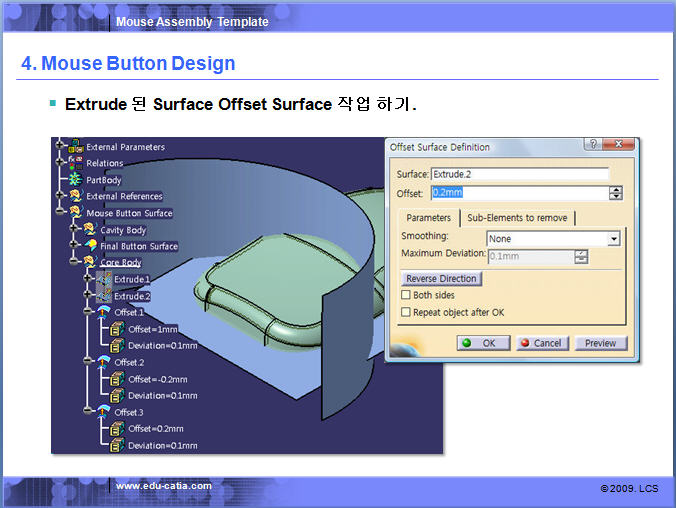Click the Offset value input field
The height and width of the screenshot is (508, 676).
click(x=518, y=193)
